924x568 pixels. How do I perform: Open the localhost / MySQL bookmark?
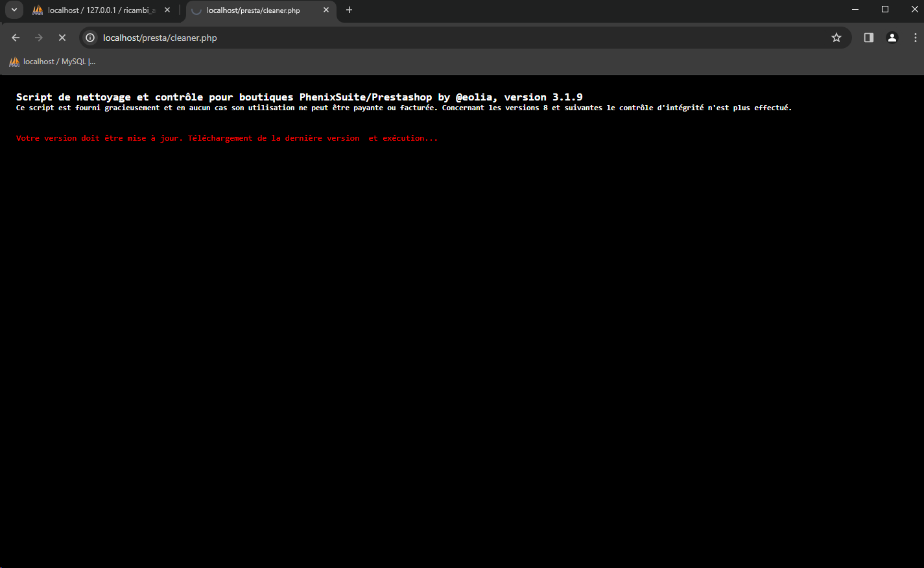pyautogui.click(x=53, y=62)
